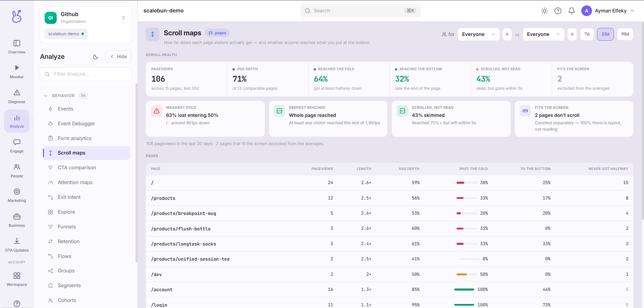This screenshot has width=644, height=308.
Task: Sort by the Pageviews column header
Action: tap(322, 169)
